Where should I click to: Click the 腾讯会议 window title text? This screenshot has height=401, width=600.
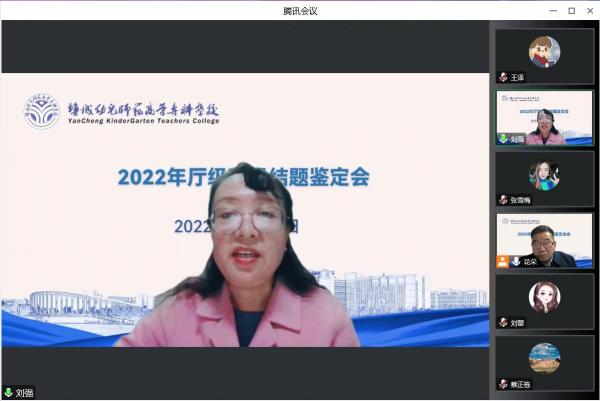tap(300, 10)
